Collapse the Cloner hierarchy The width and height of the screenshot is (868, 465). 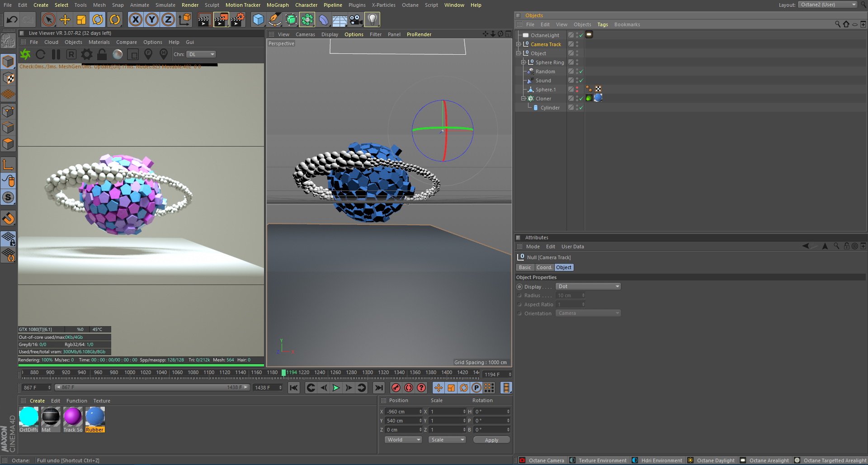click(524, 99)
